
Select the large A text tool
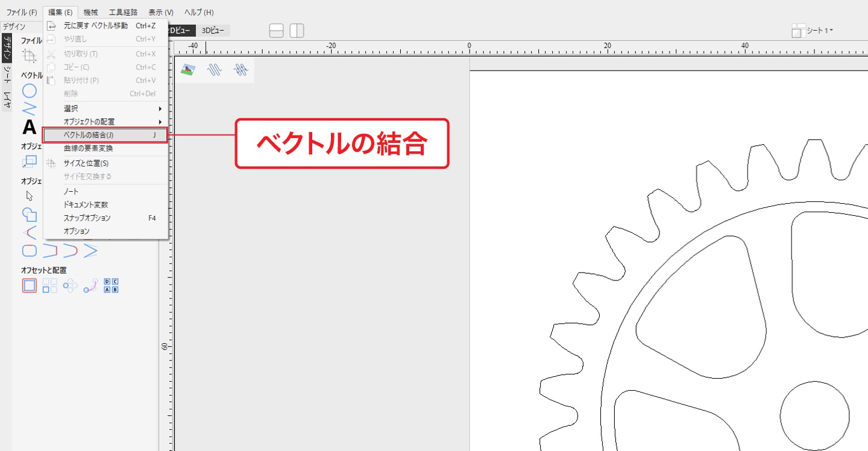pos(30,127)
